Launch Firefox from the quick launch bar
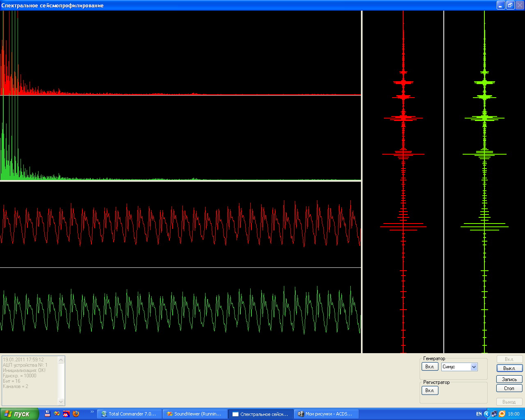Screen dimensions: 525x420 76,414
